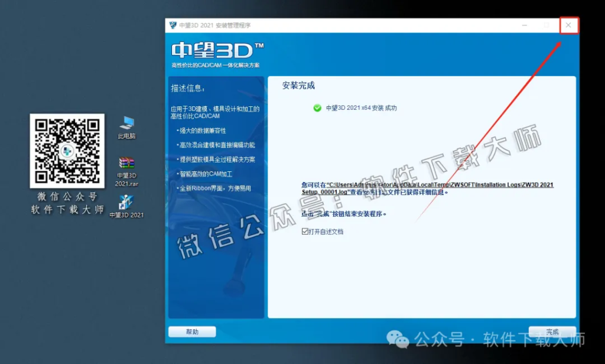Click the 完成 button to finish installation
The height and width of the screenshot is (364, 605).
[x=552, y=331]
